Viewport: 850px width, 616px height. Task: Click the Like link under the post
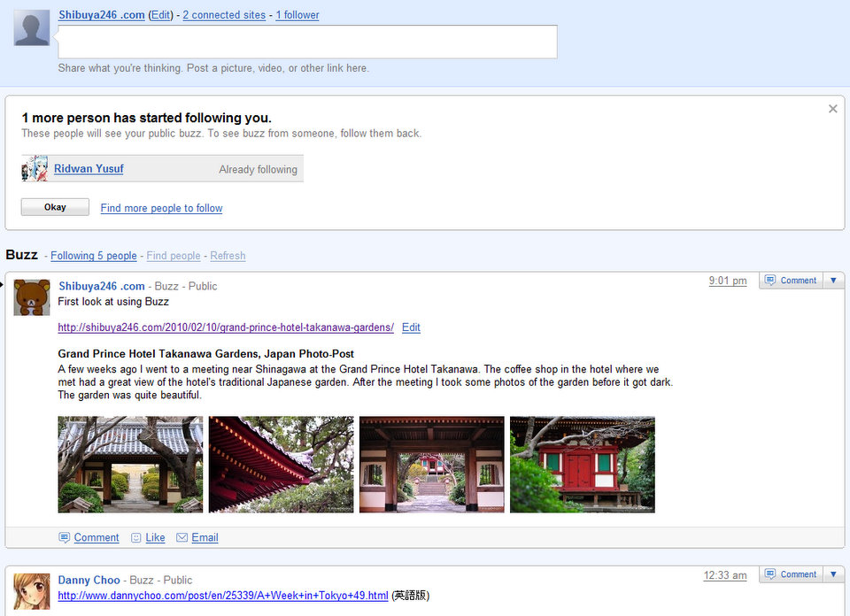[x=155, y=537]
